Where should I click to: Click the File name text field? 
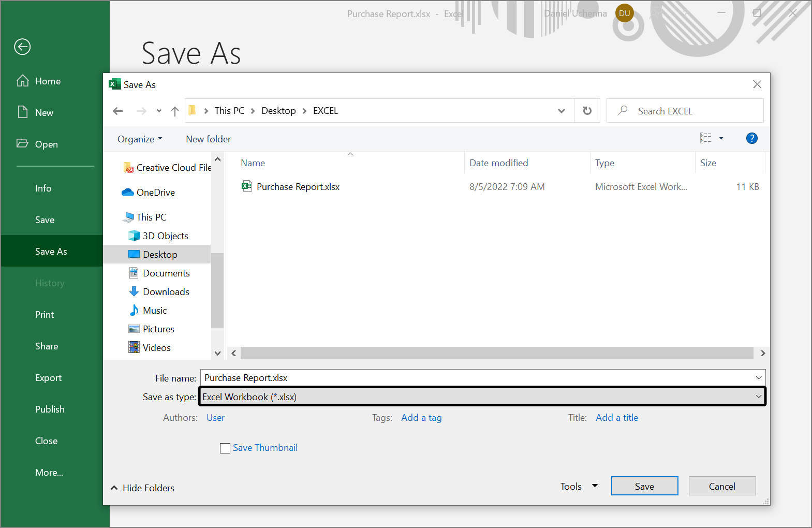point(476,378)
